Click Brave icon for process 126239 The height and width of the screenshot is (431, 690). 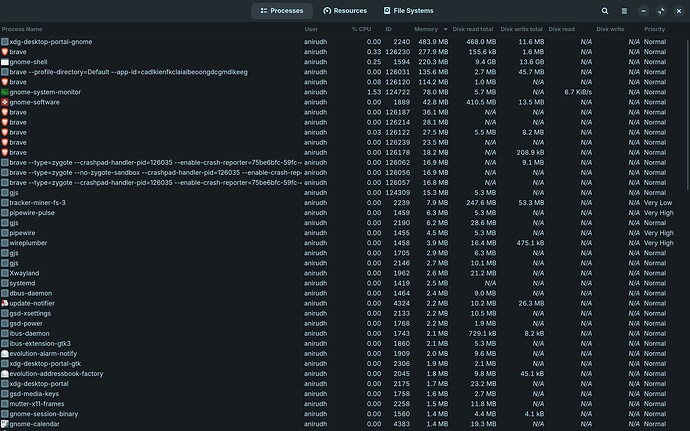pyautogui.click(x=5, y=142)
